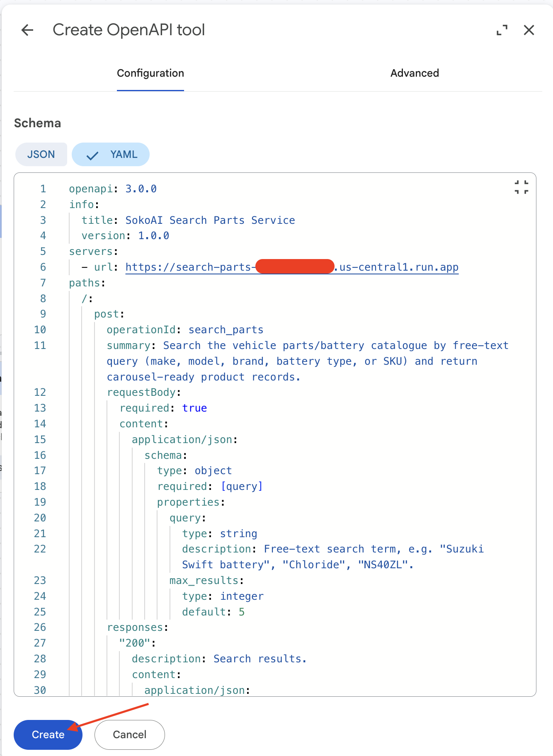Image resolution: width=553 pixels, height=756 pixels.
Task: Click the 'properties:' line
Action: tap(191, 502)
